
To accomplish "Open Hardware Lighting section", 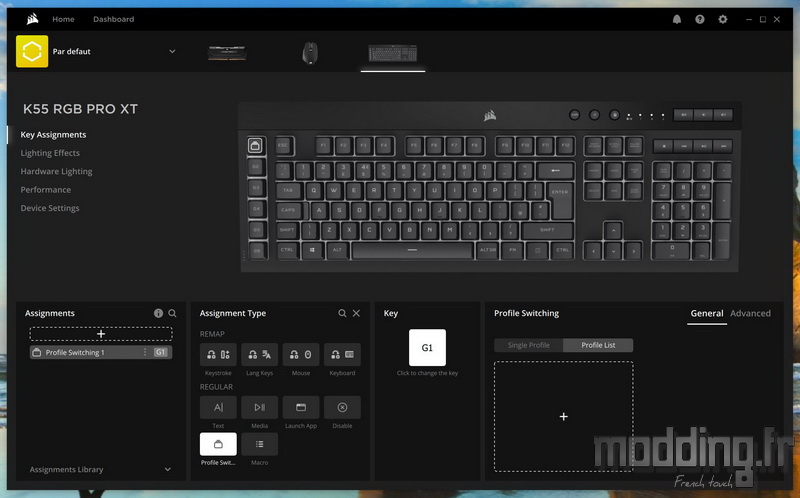I will 56,171.
